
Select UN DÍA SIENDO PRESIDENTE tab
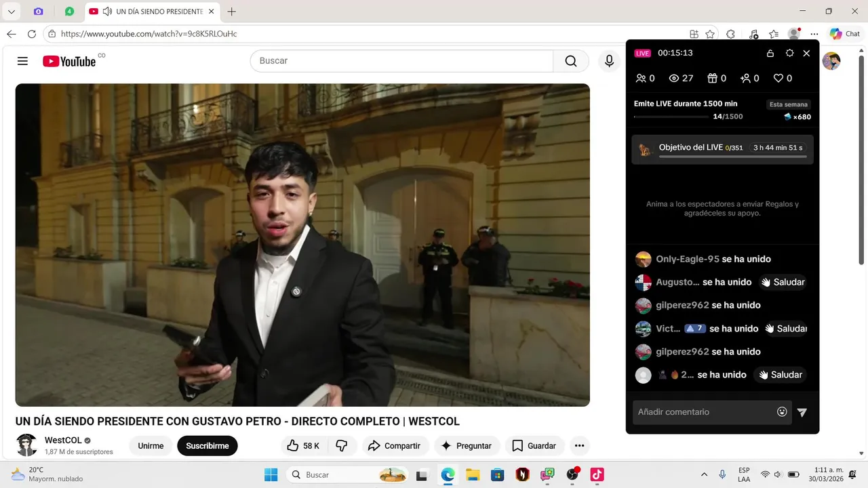coord(153,12)
